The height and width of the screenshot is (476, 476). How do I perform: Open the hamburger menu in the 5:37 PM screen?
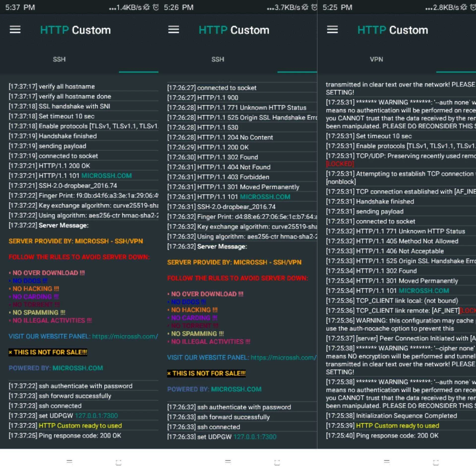coord(15,30)
